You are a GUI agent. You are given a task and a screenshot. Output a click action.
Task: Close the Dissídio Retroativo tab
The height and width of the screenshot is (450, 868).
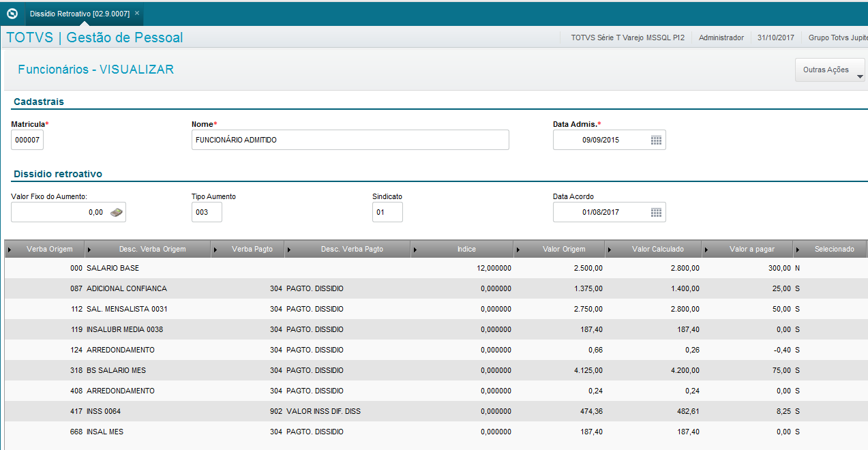[x=137, y=13]
